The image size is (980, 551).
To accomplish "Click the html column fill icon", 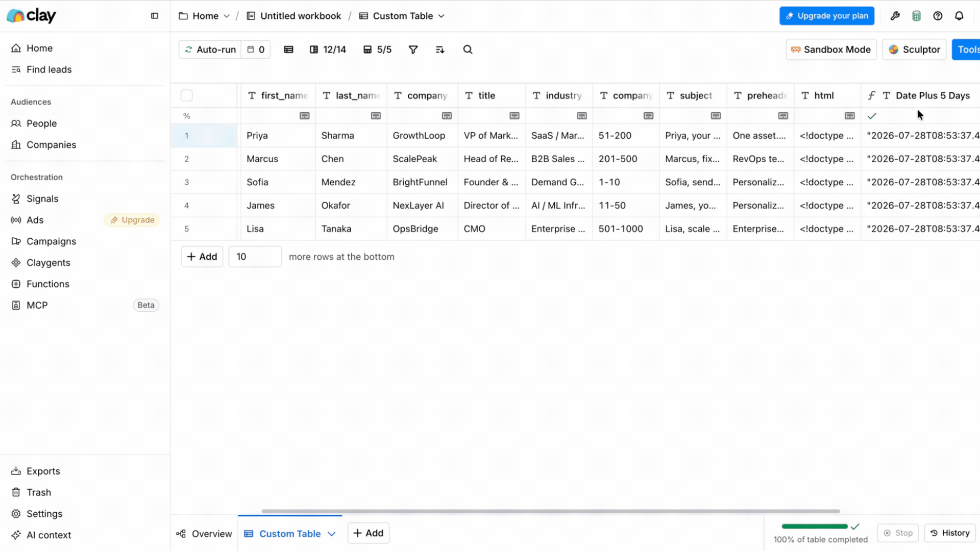I will tap(850, 116).
